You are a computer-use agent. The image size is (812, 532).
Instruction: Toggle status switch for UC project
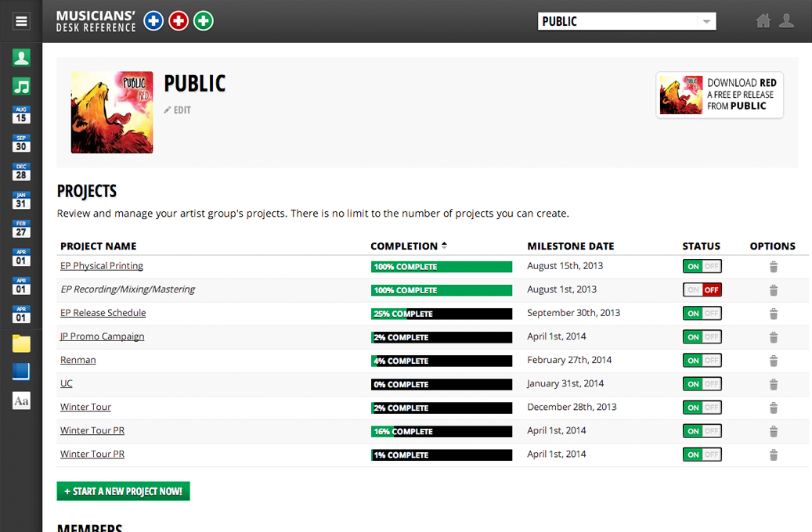[702, 384]
